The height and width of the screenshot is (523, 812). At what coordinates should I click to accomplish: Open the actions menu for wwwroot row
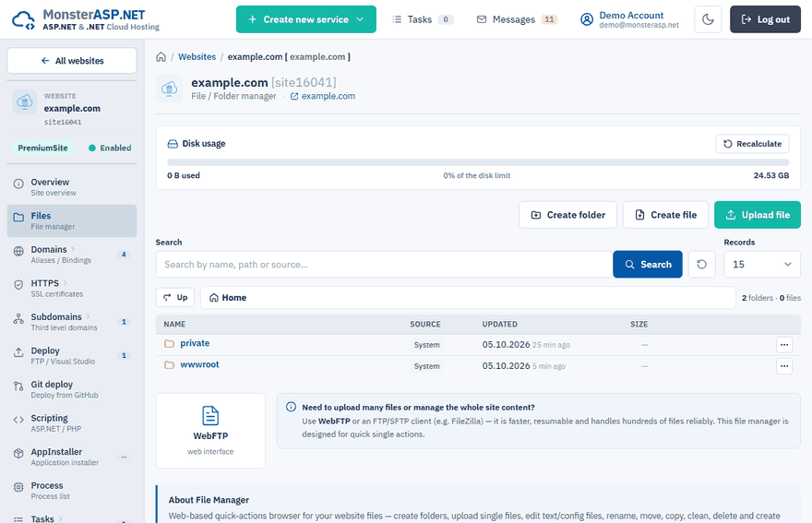(784, 366)
